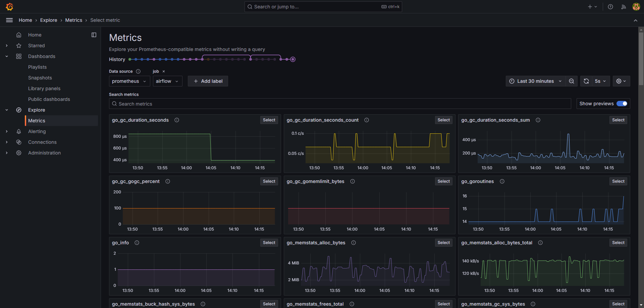Image resolution: width=644 pixels, height=308 pixels.
Task: Show info for go_goroutines metric
Action: point(502,181)
